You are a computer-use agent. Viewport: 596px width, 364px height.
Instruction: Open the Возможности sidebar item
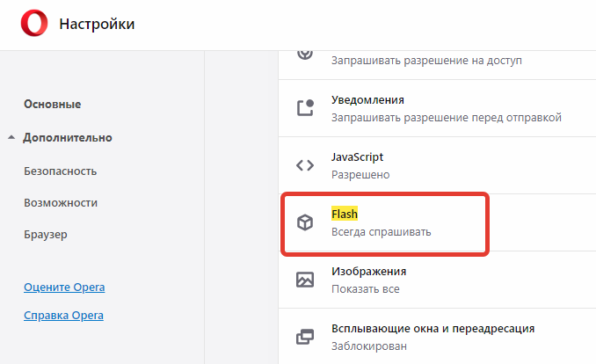pos(61,203)
